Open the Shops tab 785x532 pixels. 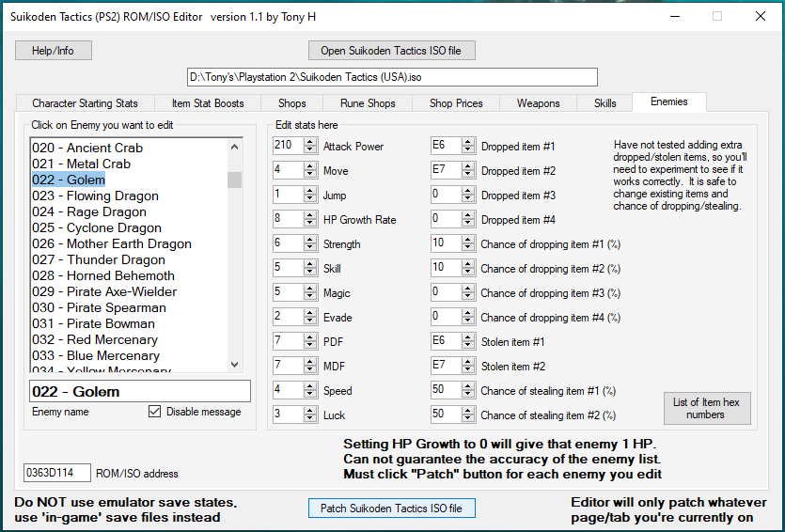pos(291,103)
